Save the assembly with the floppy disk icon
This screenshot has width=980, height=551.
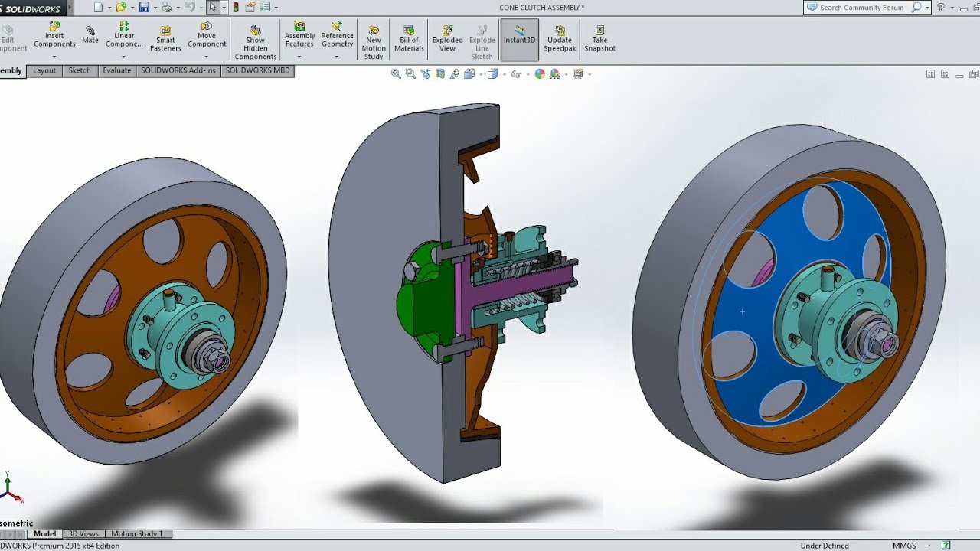[144, 7]
